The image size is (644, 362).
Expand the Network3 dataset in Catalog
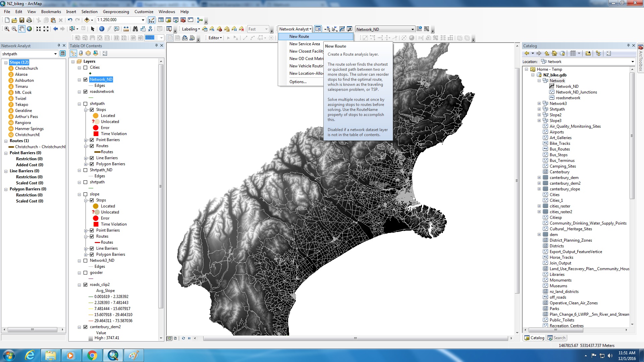point(539,104)
